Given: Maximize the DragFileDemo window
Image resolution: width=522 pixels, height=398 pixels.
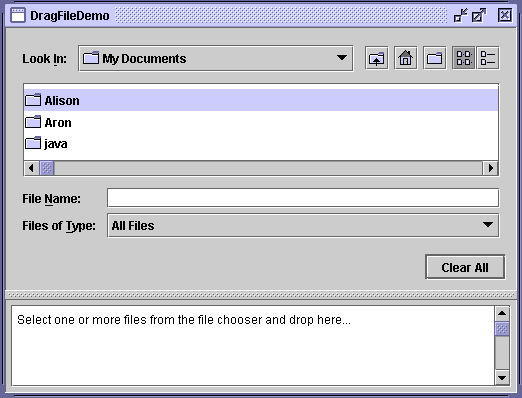Looking at the screenshot, I should (479, 15).
